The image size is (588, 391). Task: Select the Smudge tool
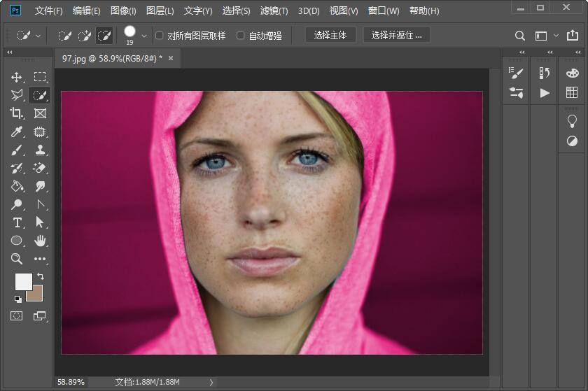tap(40, 186)
